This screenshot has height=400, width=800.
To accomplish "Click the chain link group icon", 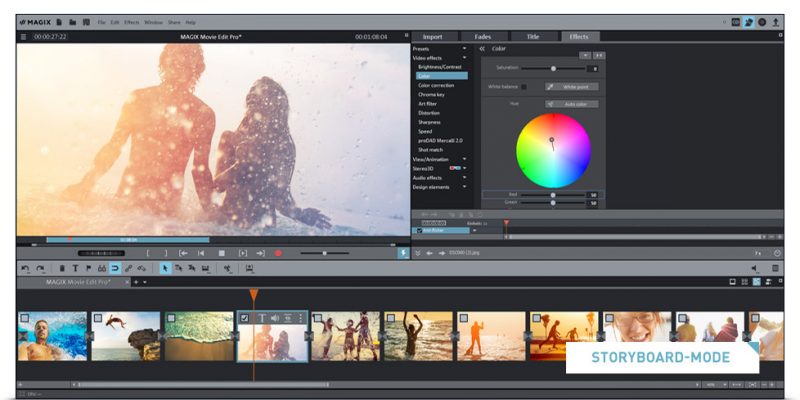I will 129,268.
